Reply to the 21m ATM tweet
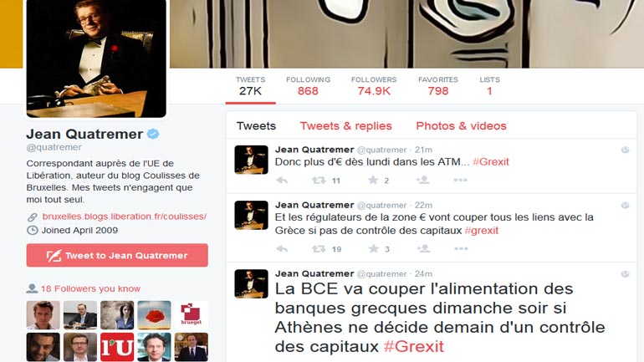The height and width of the screenshot is (362, 644). point(282,181)
